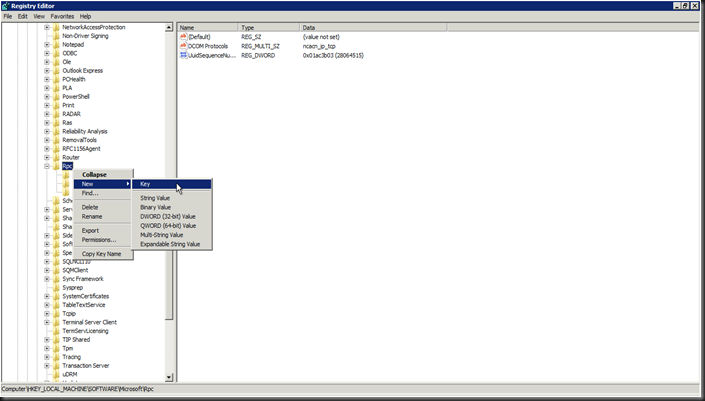Select the Sync Framework key
Screen dimensions: 705x401
point(83,279)
